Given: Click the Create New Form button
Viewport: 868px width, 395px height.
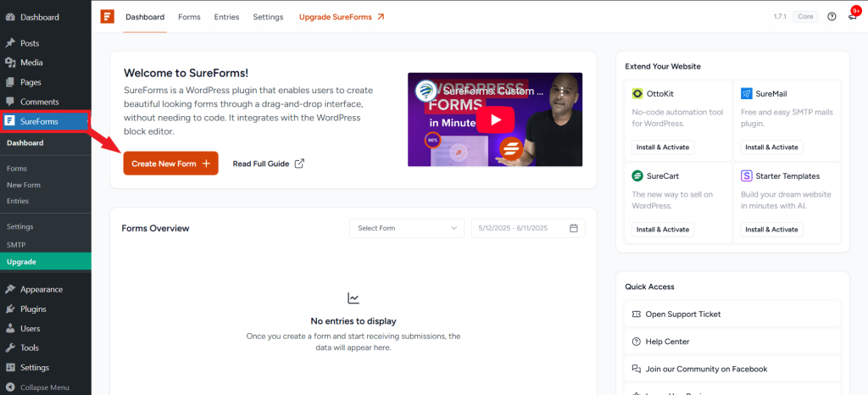Looking at the screenshot, I should pos(170,164).
